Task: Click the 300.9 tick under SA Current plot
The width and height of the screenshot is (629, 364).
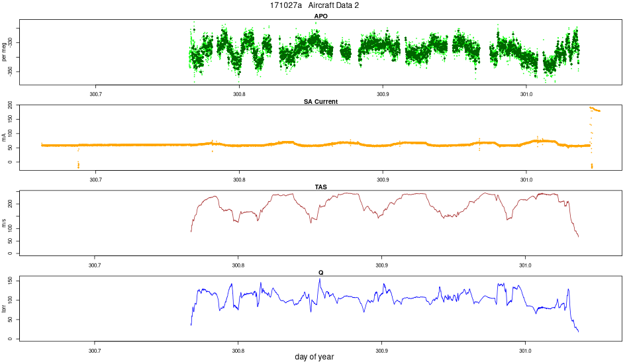Action: pos(383,179)
